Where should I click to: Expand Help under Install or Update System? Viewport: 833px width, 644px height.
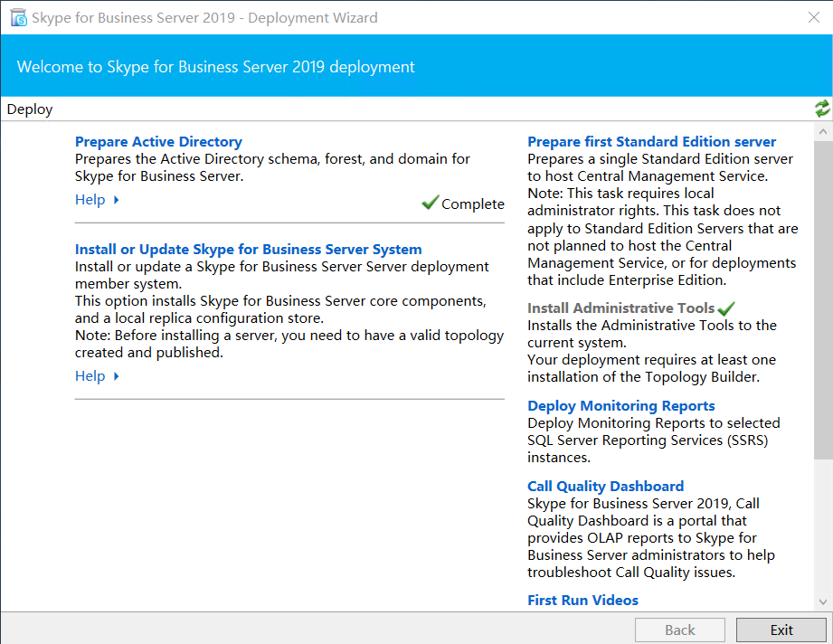[97, 376]
